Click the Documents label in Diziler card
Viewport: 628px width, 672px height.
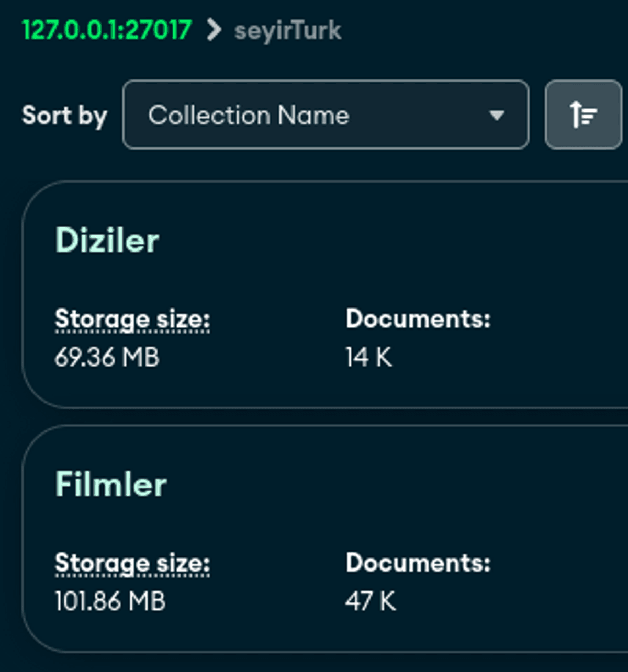[418, 318]
